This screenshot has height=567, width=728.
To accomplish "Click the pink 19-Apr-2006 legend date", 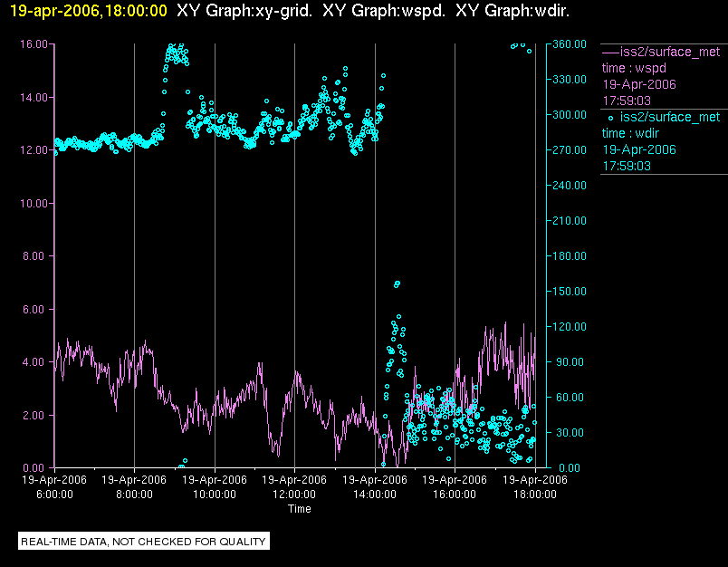I will click(639, 84).
